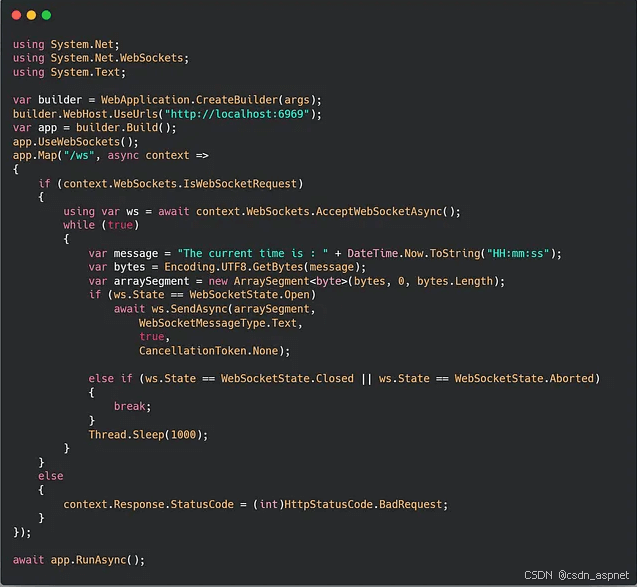Click the 'await app.RunAsync();' line

pos(79,560)
